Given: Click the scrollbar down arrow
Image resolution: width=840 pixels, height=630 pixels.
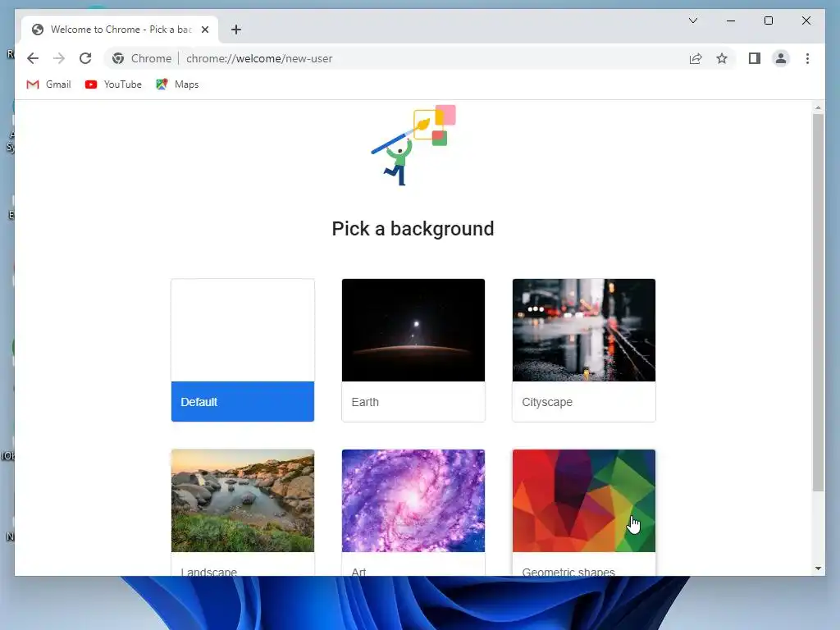Looking at the screenshot, I should click(x=818, y=568).
